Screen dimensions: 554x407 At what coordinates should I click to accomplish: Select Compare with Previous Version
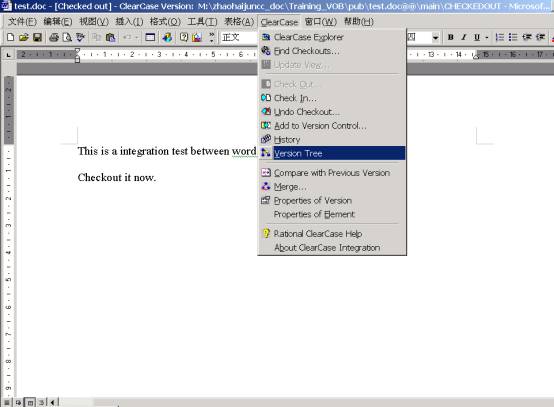pyautogui.click(x=332, y=173)
